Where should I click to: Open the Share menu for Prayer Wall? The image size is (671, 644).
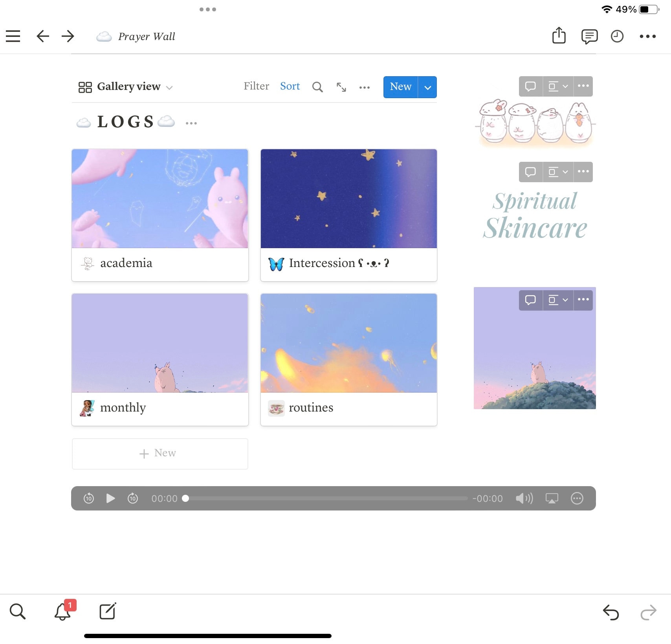coord(559,36)
